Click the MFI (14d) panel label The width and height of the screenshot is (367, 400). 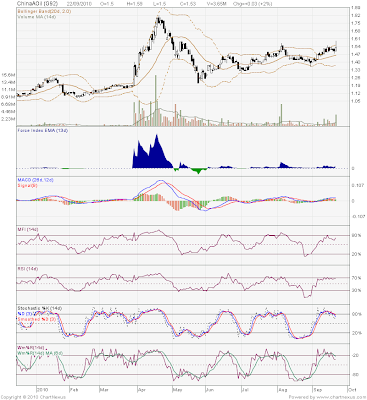[x=28, y=230]
